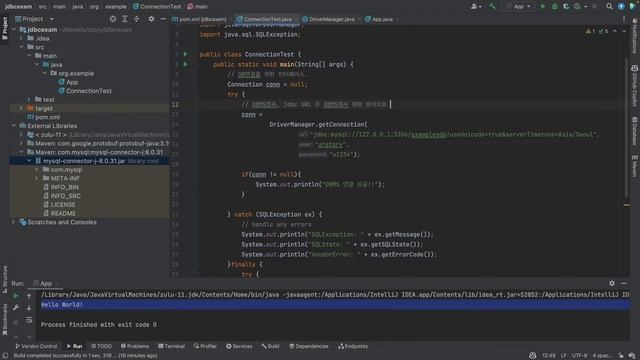Click the warnings count indicator in editor
The image size is (640, 360).
[590, 31]
